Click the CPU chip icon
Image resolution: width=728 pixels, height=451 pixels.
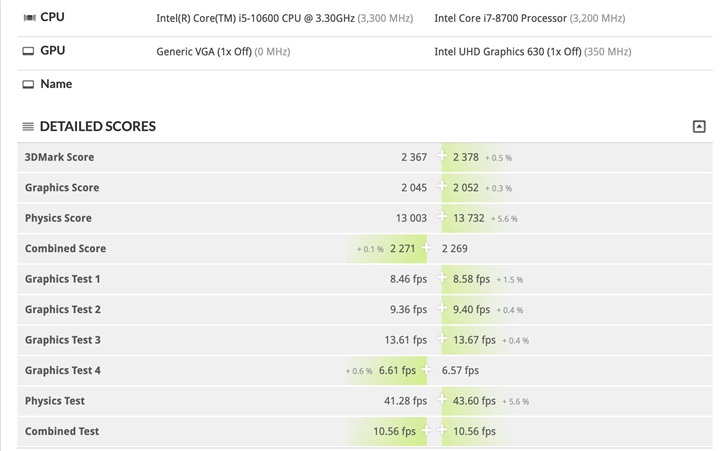pyautogui.click(x=29, y=18)
